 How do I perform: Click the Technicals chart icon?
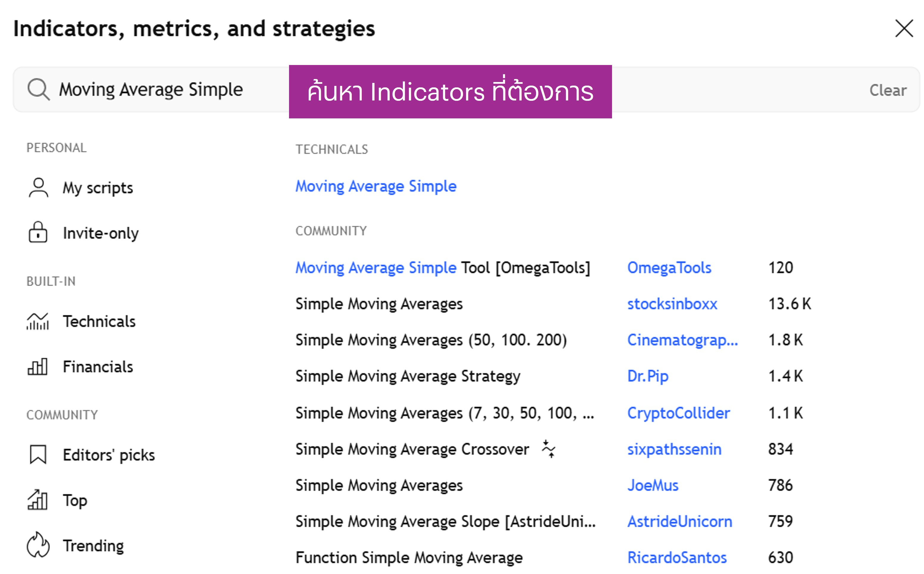(x=38, y=321)
